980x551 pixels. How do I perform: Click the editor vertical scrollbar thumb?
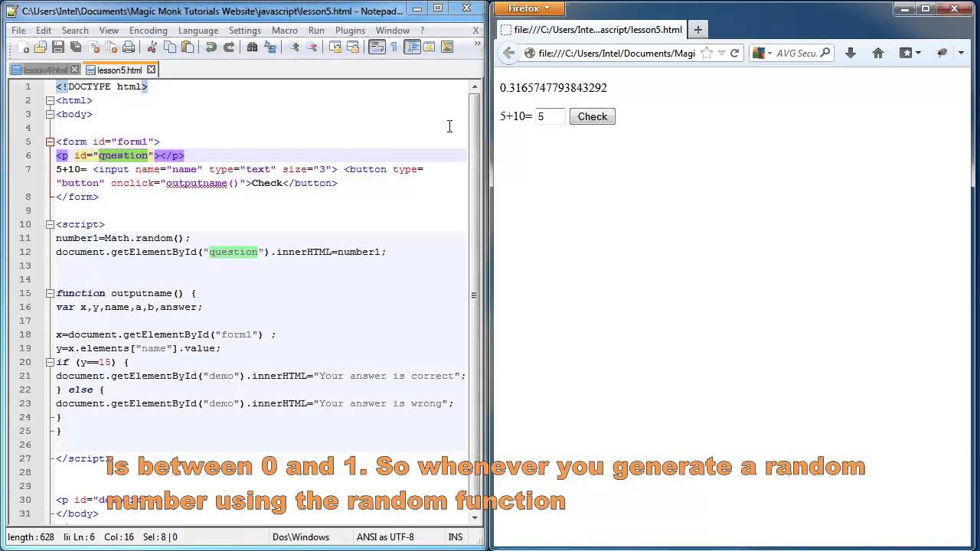(474, 295)
